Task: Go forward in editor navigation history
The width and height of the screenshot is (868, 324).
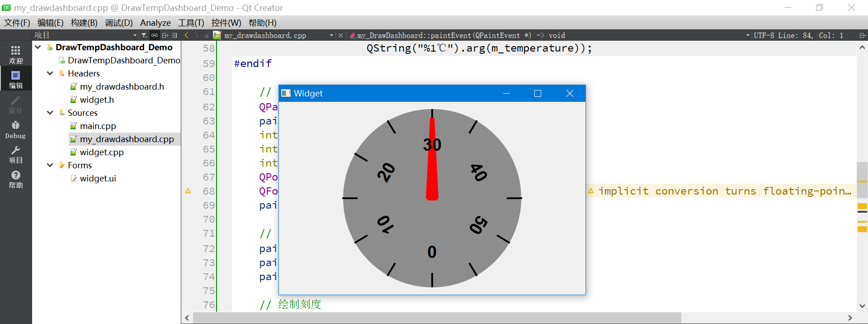Action: (x=196, y=35)
